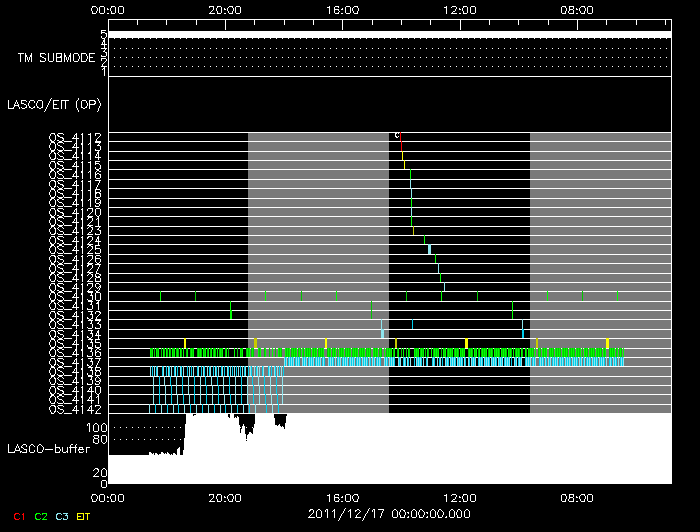Click the OS_4123 row label
Screen dimensions: 700x532
click(75, 231)
